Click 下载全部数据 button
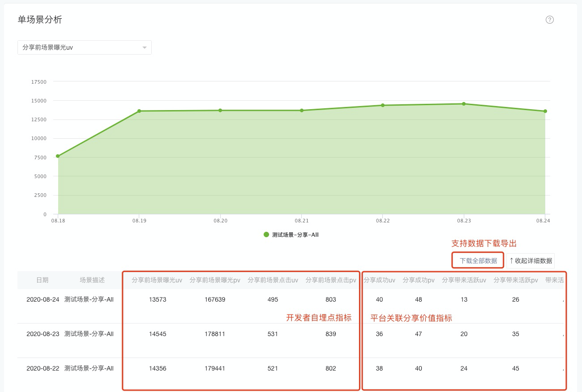 (478, 261)
